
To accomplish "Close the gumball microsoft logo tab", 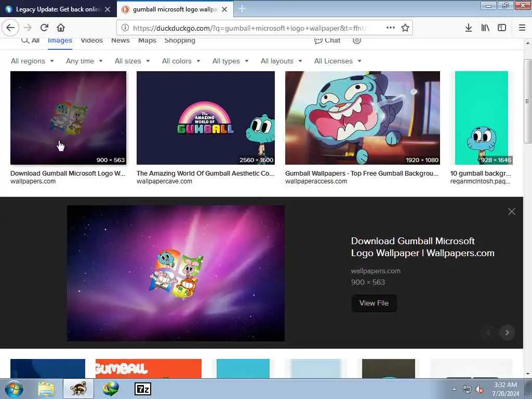I will click(x=224, y=9).
